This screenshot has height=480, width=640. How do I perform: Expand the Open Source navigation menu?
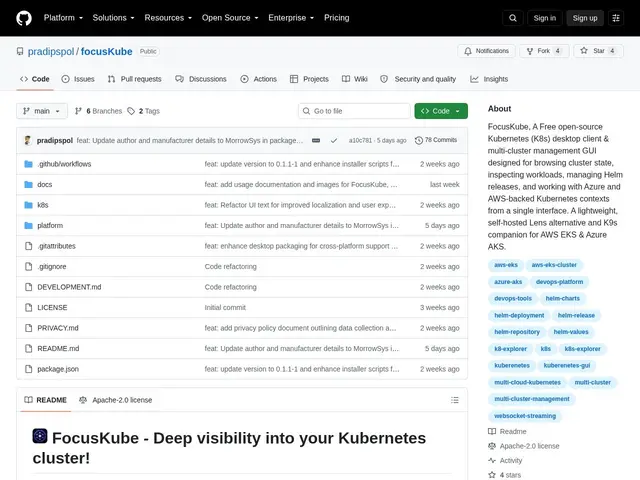[x=230, y=18]
